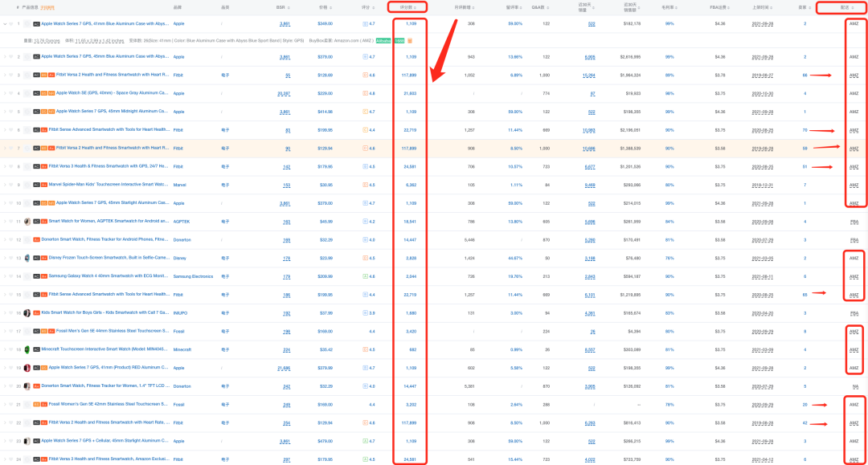Viewport: 868px width, 465px height.
Task: Toggle heart favorite on row 21 Fossil Women's Gen 5E
Action: (11, 404)
